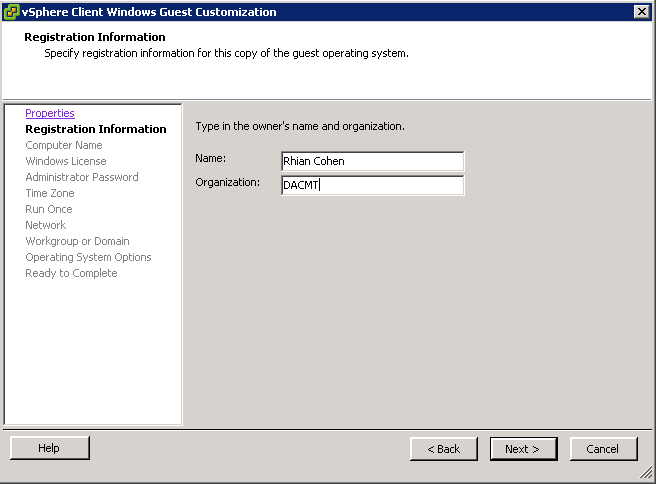The width and height of the screenshot is (656, 484).
Task: Go to Workgroup or Domain step
Action: tap(77, 241)
